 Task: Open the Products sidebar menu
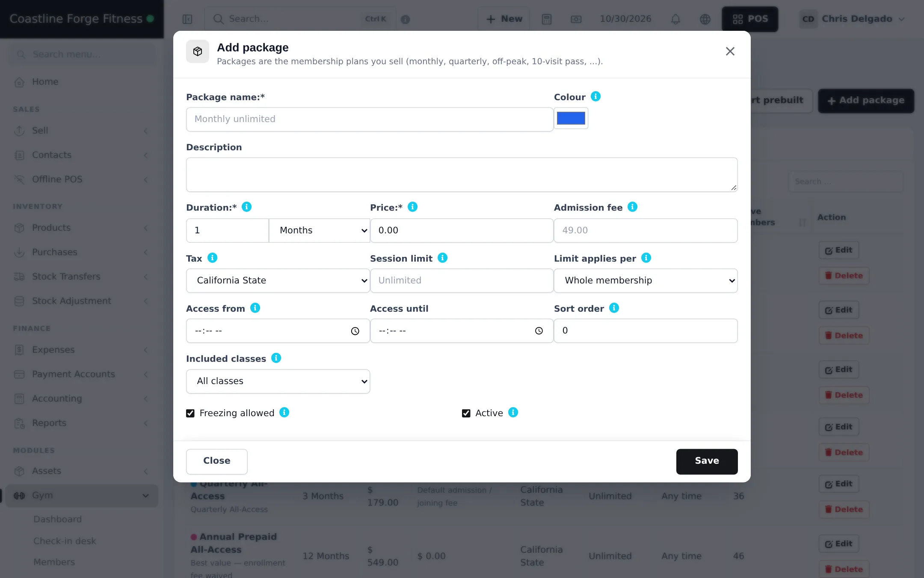pos(81,228)
